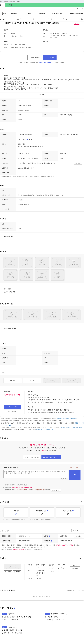Jump to the 복리후생 section tab
This screenshot has height=644, width=84.
[x=49, y=19]
